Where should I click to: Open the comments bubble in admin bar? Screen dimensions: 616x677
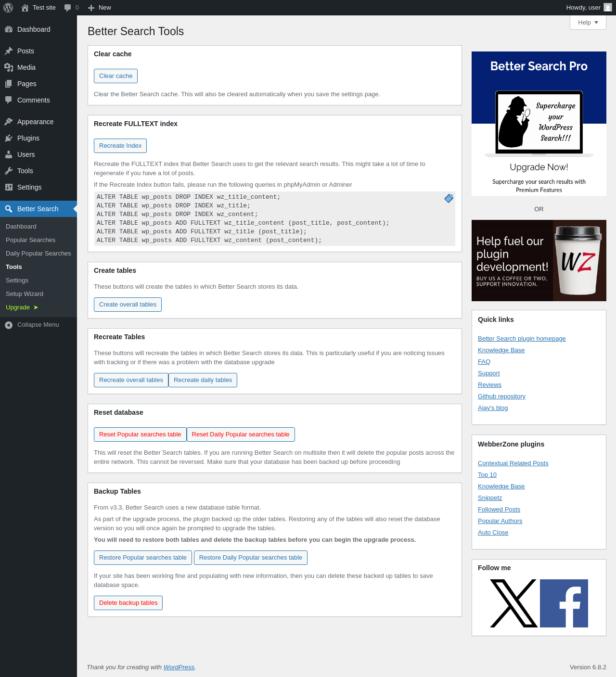click(68, 8)
